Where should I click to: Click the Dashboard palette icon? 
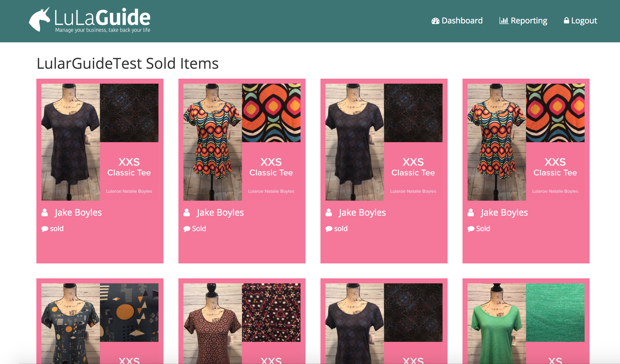[x=436, y=21]
